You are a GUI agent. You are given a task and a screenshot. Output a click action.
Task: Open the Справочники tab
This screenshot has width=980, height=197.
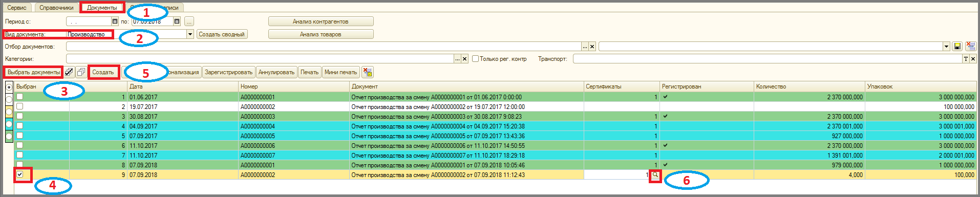[56, 8]
